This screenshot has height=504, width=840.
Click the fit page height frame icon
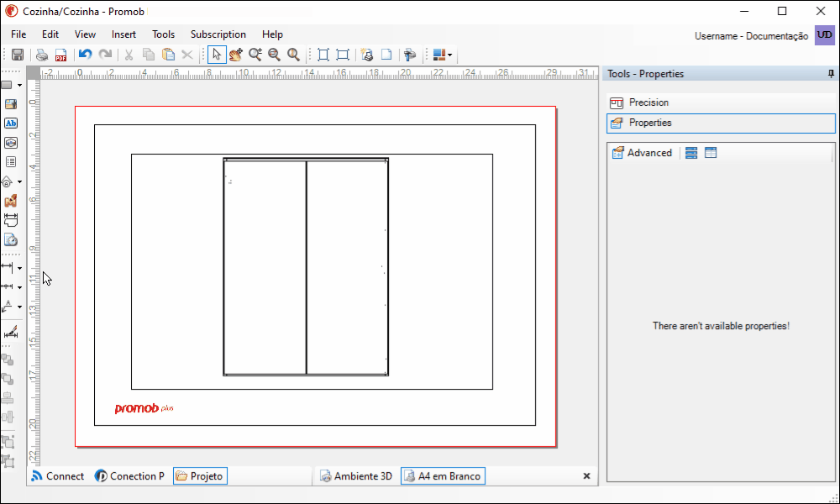[x=323, y=55]
